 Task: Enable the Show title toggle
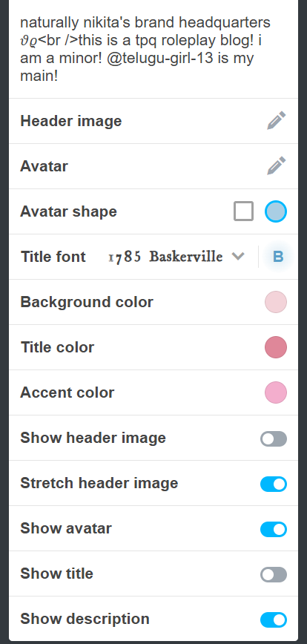[274, 574]
